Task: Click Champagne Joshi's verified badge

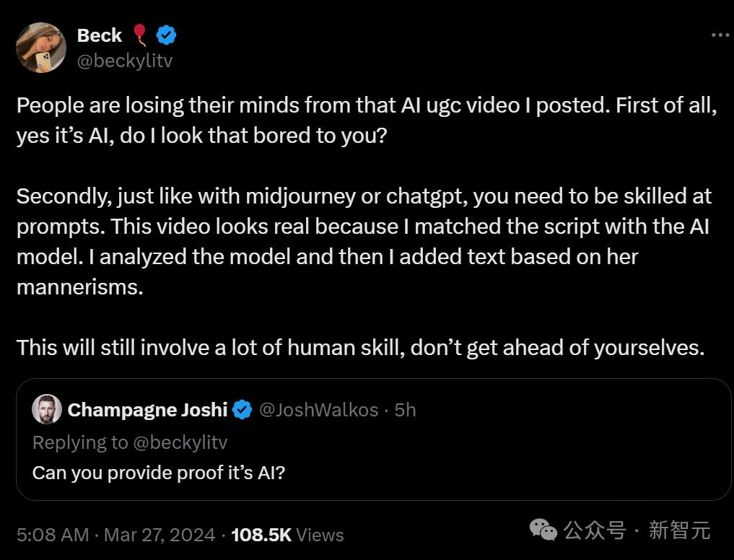Action: pyautogui.click(x=242, y=410)
